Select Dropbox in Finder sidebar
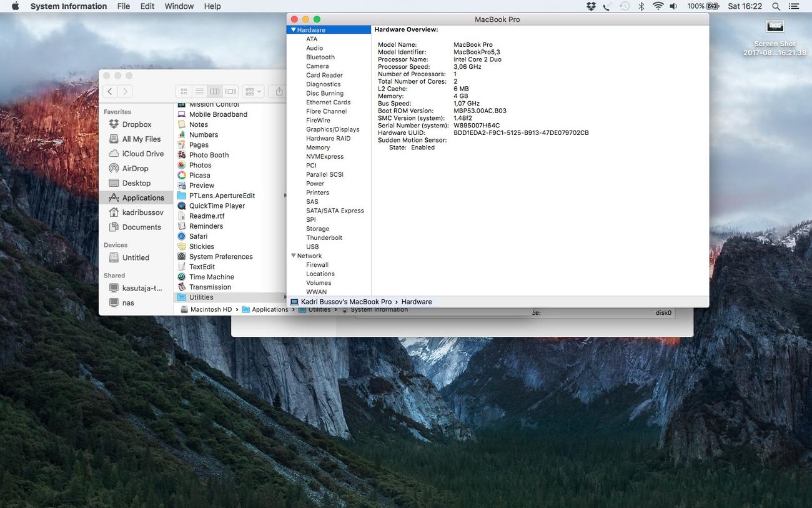This screenshot has height=508, width=812. point(137,124)
